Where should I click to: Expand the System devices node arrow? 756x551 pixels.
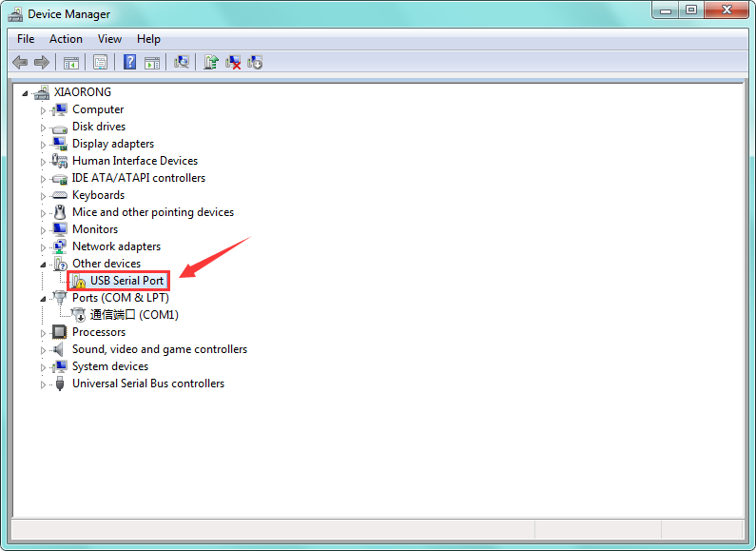(43, 367)
